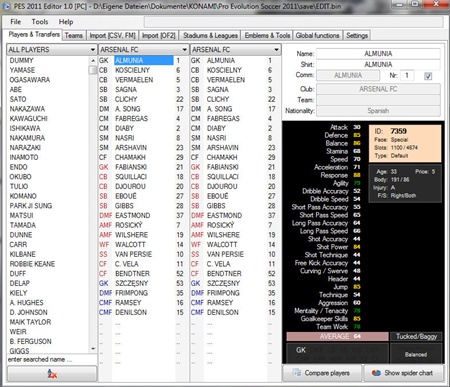Select highlighted ALMUNIA in middle squad list
The height and width of the screenshot is (387, 450).
[x=143, y=60]
